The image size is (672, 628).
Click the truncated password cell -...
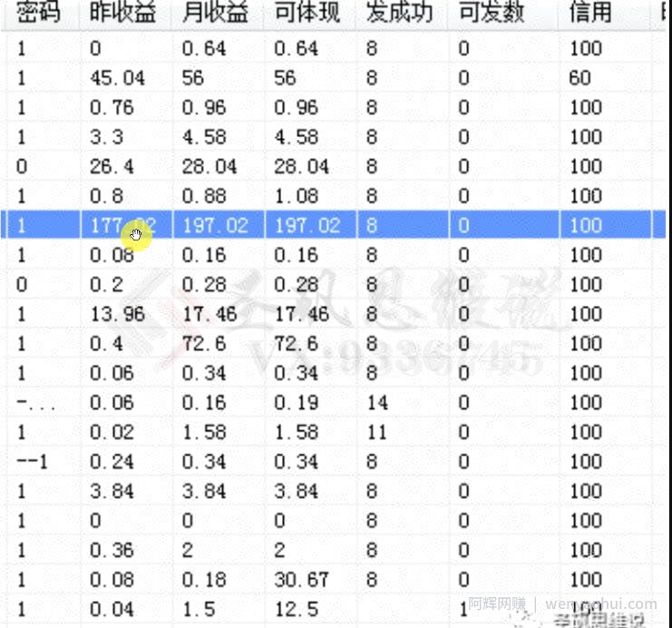coord(36,403)
